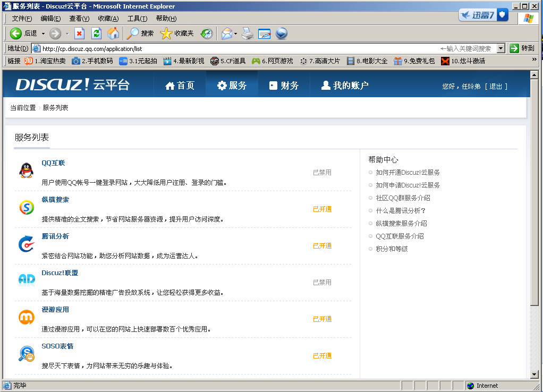Click the Stop loading toolbar icon

[x=79, y=33]
